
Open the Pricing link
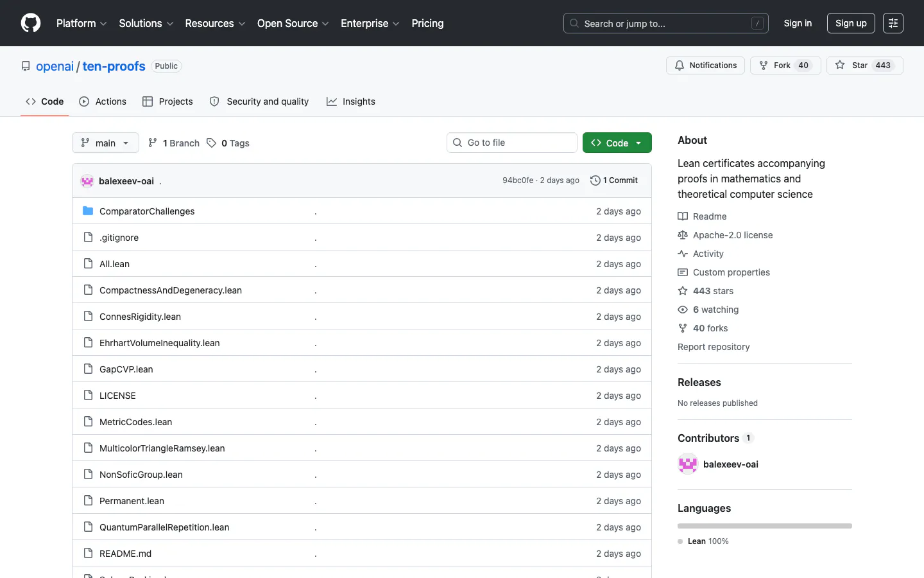427,23
